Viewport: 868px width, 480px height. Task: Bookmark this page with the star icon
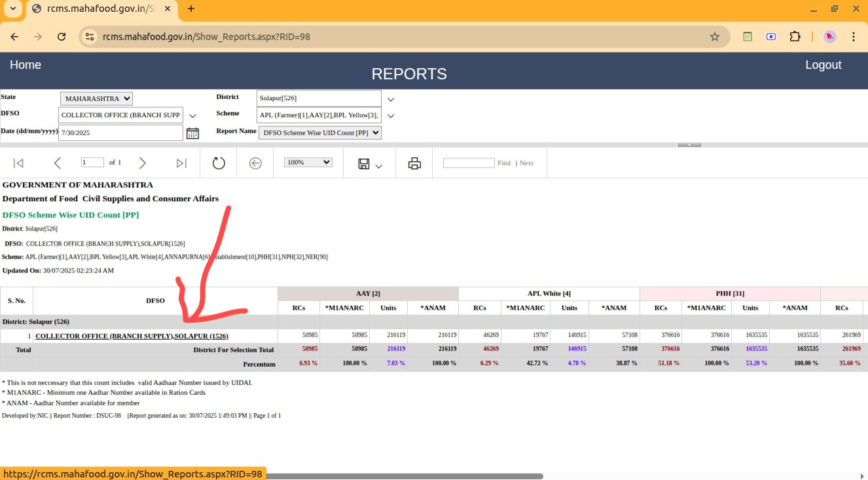point(715,37)
